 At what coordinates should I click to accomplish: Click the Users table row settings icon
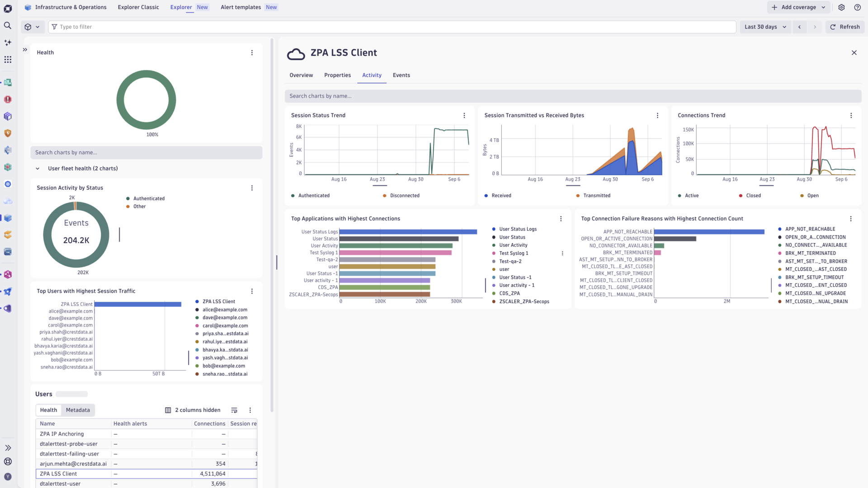click(x=234, y=410)
